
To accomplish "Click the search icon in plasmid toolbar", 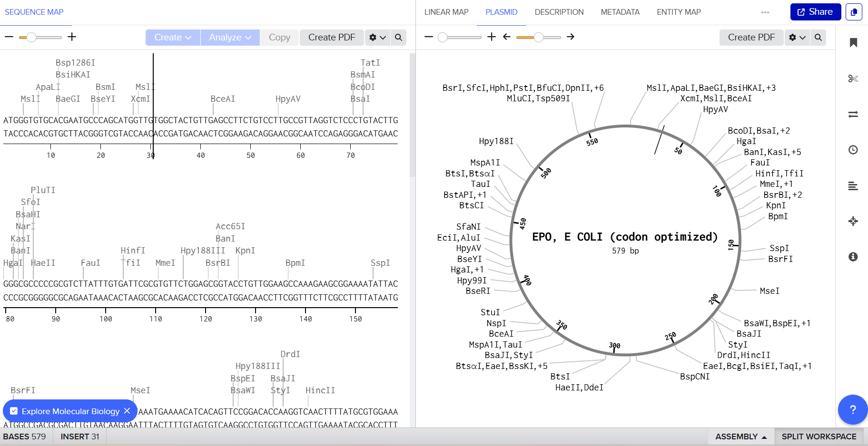I will (x=818, y=37).
